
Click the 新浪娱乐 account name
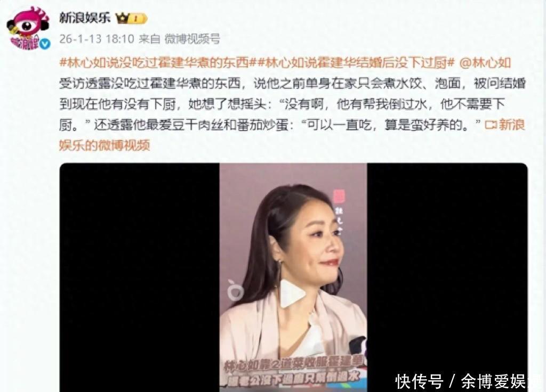(x=85, y=18)
